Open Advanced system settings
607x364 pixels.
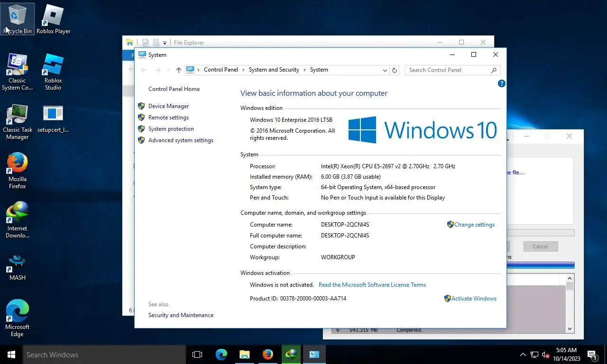(x=181, y=140)
